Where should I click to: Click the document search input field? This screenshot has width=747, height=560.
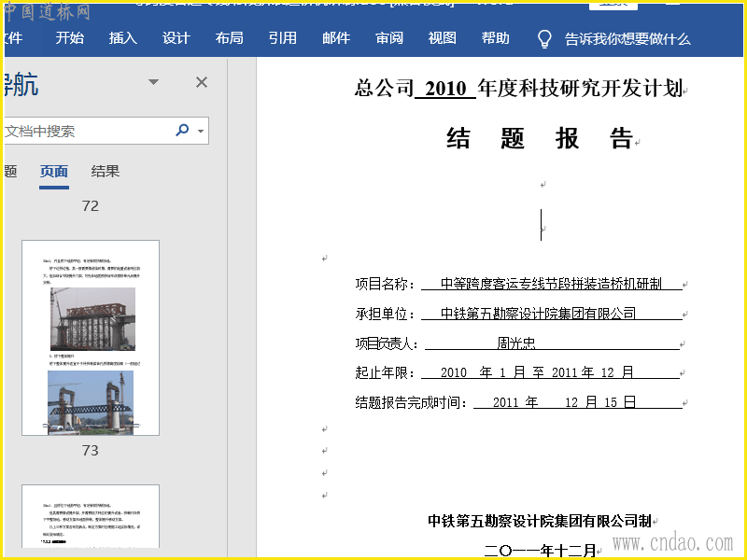click(x=88, y=131)
